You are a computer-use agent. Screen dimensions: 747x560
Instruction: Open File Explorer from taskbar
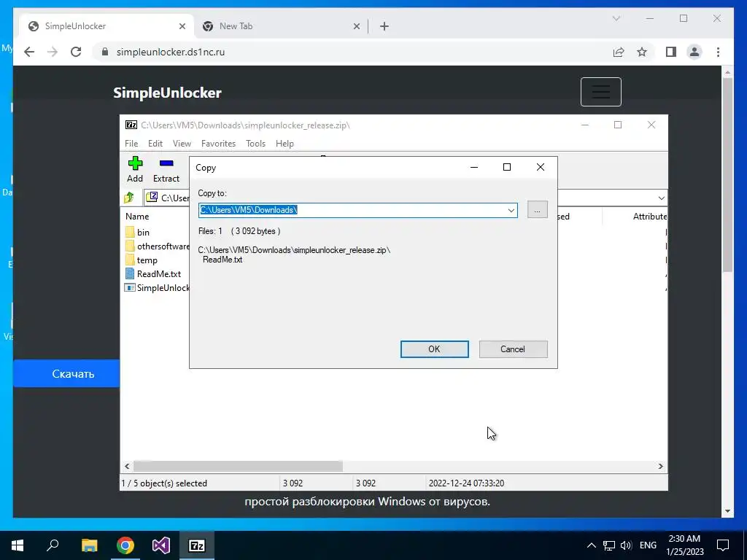coord(89,545)
